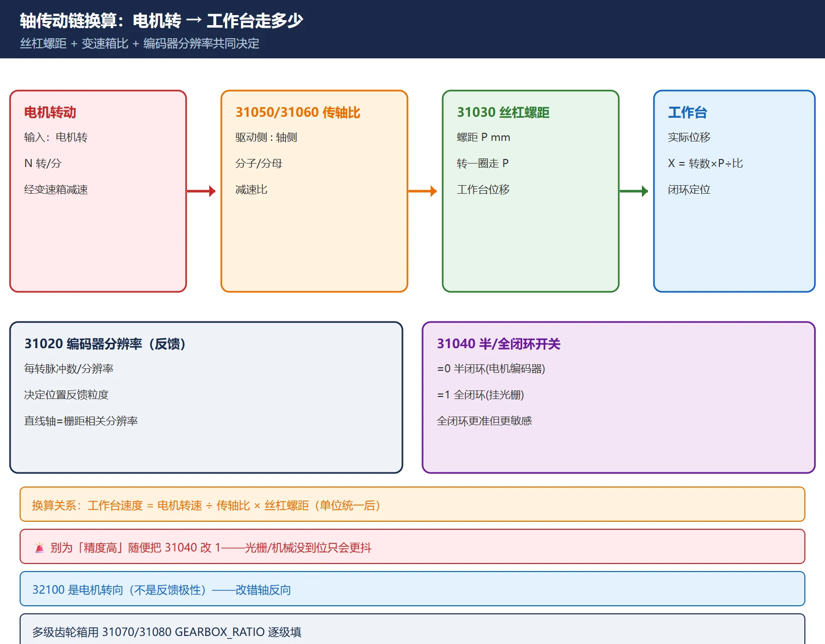The image size is (825, 644).
Task: Click =1 全闭环(挂光栅) line
Action: coord(480,395)
